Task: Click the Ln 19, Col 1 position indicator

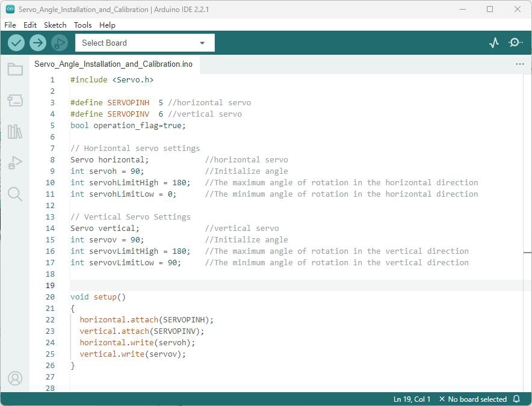Action: [412, 399]
